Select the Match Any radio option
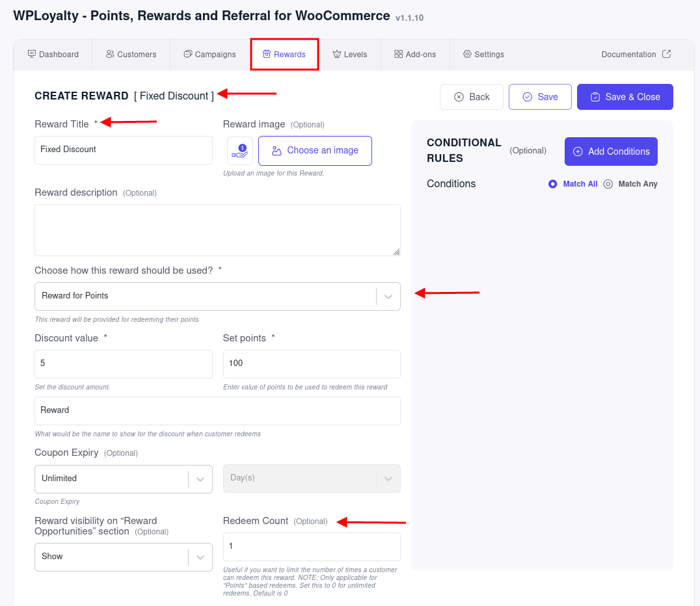Image resolution: width=700 pixels, height=606 pixels. [x=608, y=184]
